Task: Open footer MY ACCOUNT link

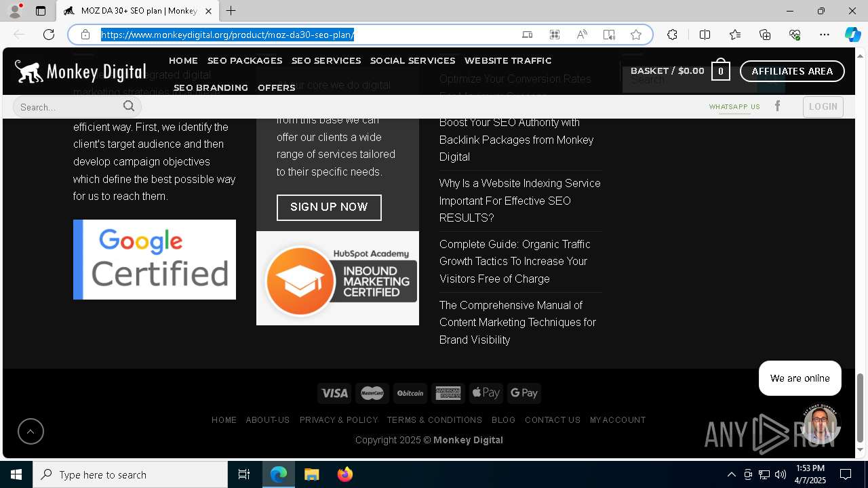Action: click(x=618, y=420)
